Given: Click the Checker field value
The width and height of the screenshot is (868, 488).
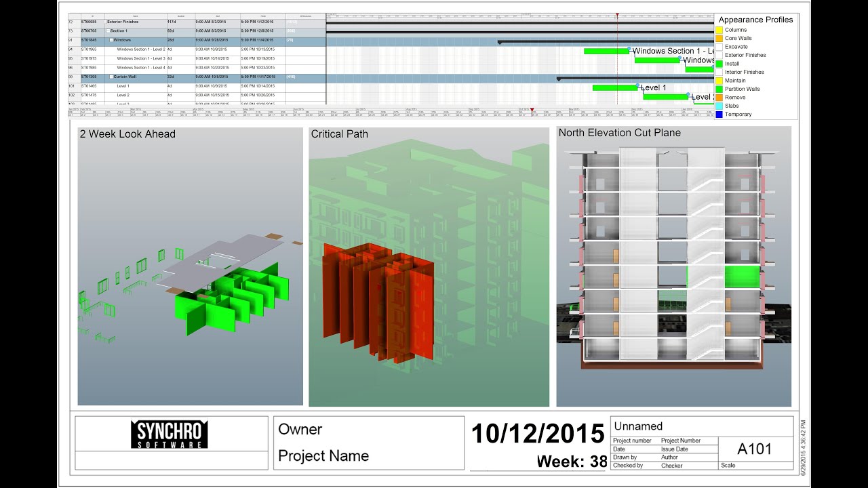Looking at the screenshot, I should tap(671, 466).
